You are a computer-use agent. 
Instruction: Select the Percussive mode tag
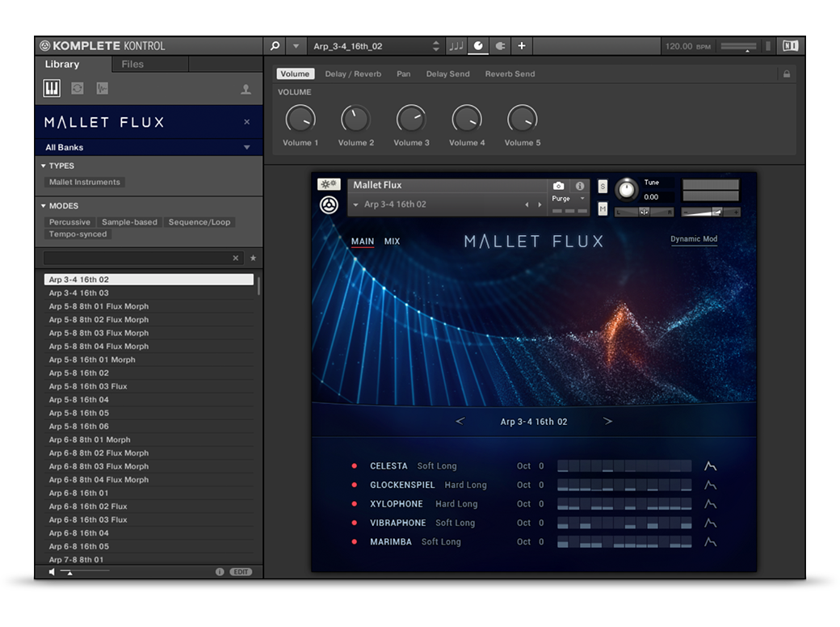[69, 222]
